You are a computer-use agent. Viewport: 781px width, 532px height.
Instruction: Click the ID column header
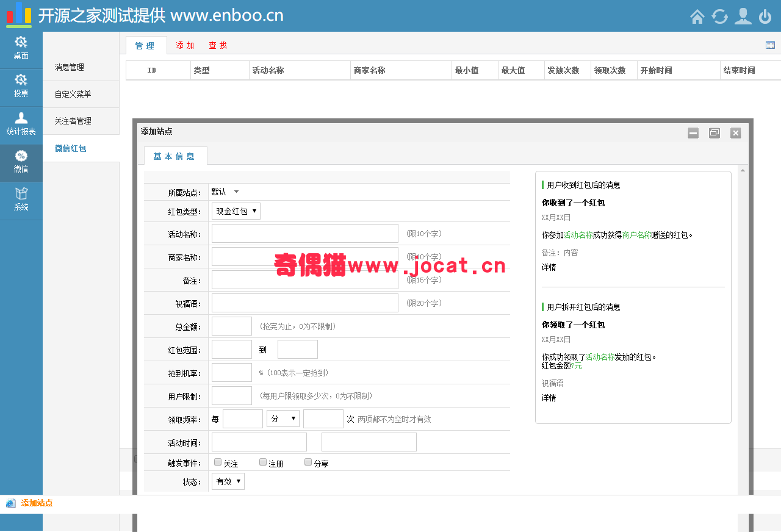tap(152, 70)
